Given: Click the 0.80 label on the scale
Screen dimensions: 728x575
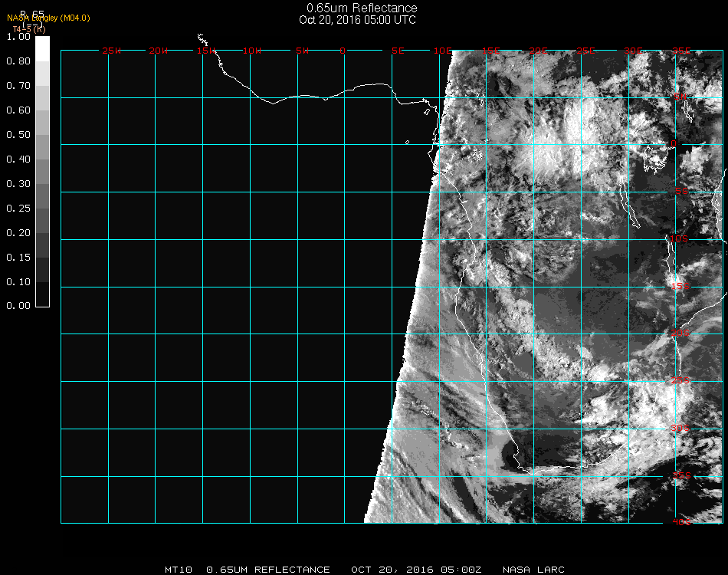Looking at the screenshot, I should click(18, 61).
